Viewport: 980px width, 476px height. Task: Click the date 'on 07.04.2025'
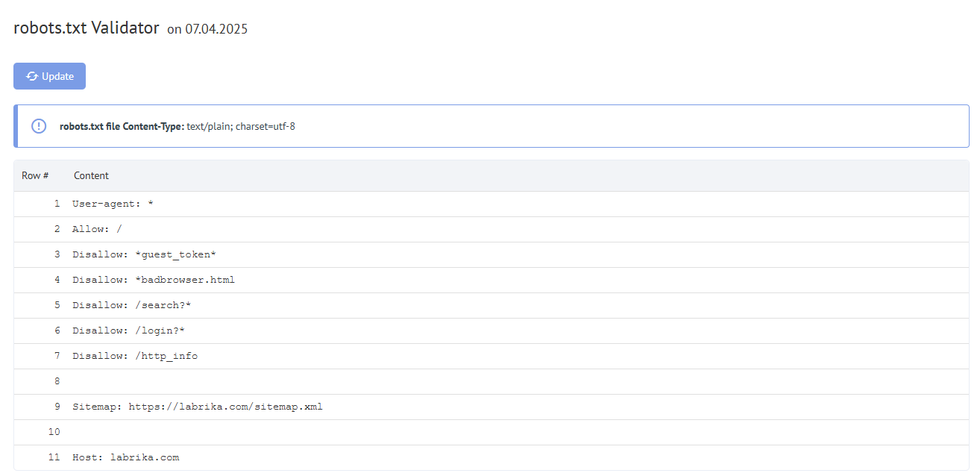(207, 30)
